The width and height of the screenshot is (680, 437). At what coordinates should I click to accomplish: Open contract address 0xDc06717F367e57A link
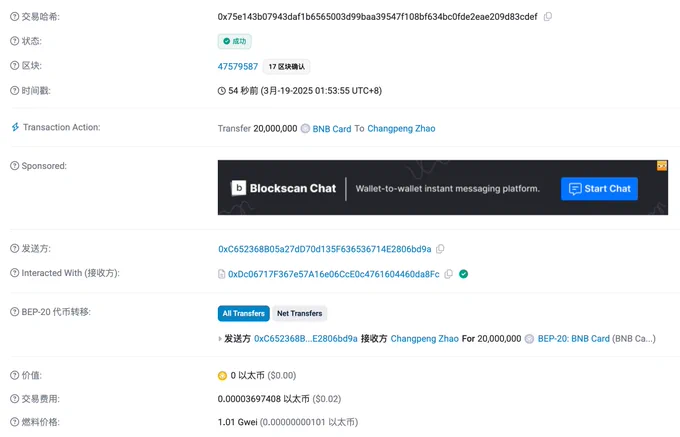click(334, 274)
